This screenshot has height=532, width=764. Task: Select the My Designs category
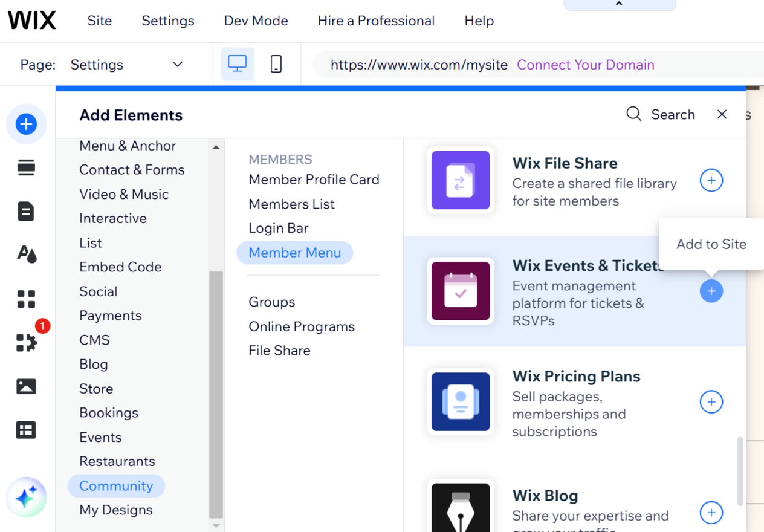coord(116,510)
